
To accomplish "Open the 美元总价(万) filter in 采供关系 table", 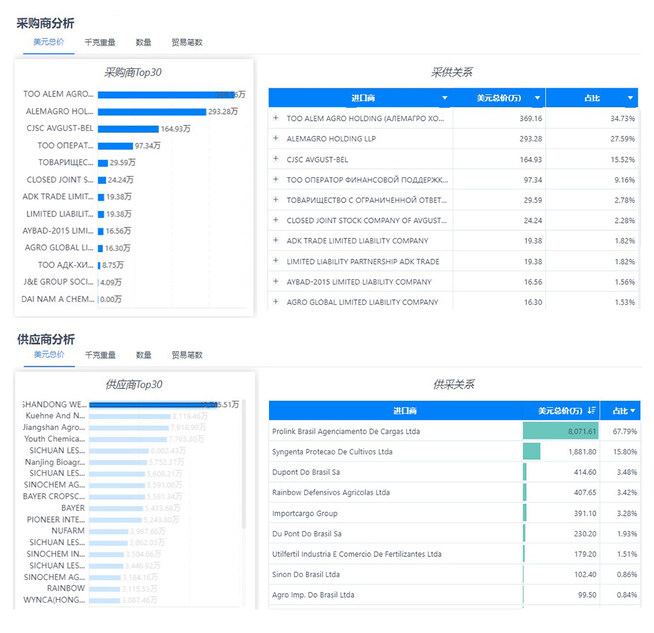I will click(x=537, y=98).
